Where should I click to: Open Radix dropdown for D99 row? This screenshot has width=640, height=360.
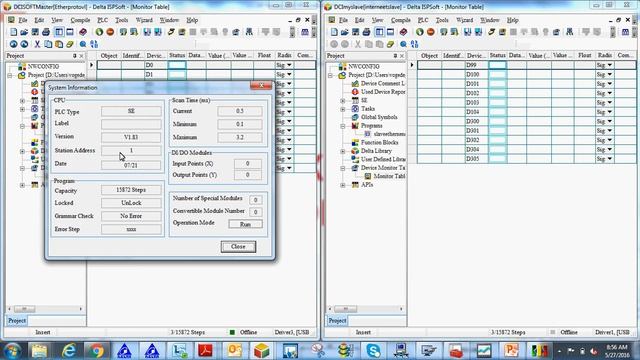(x=609, y=65)
